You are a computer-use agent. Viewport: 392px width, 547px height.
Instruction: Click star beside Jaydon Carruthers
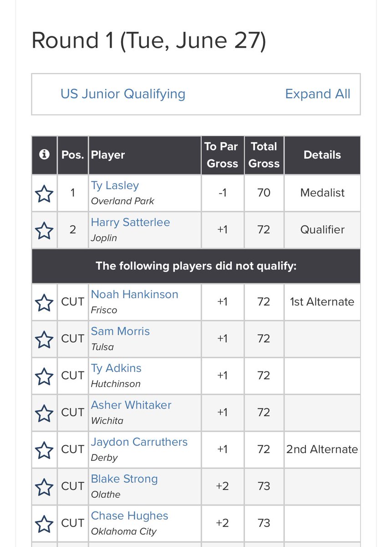pyautogui.click(x=44, y=450)
